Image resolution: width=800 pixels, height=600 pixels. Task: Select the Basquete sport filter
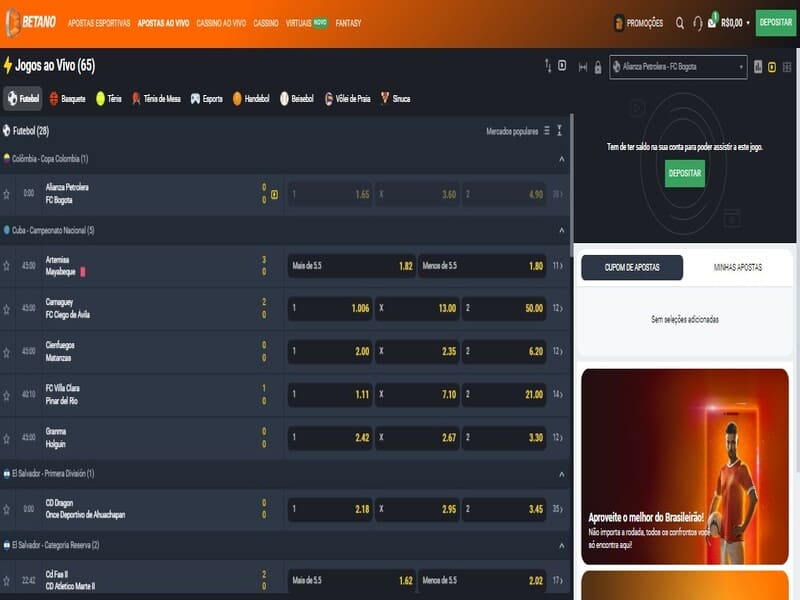(67, 98)
